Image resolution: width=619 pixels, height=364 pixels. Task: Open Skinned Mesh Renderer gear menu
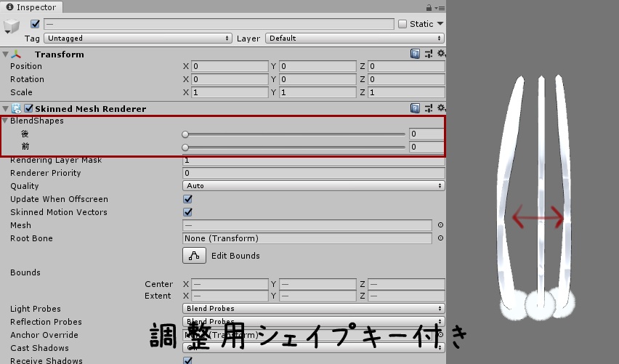coord(441,108)
